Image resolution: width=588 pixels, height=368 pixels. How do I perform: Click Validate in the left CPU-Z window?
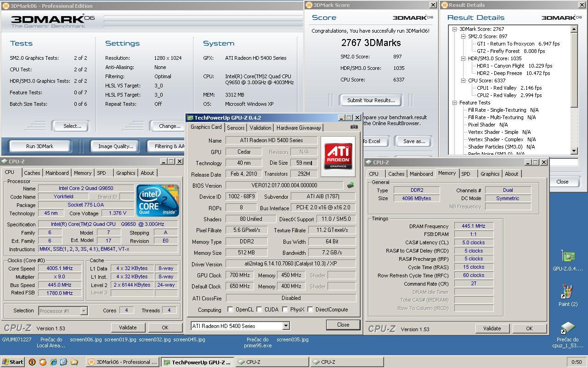pyautogui.click(x=128, y=328)
